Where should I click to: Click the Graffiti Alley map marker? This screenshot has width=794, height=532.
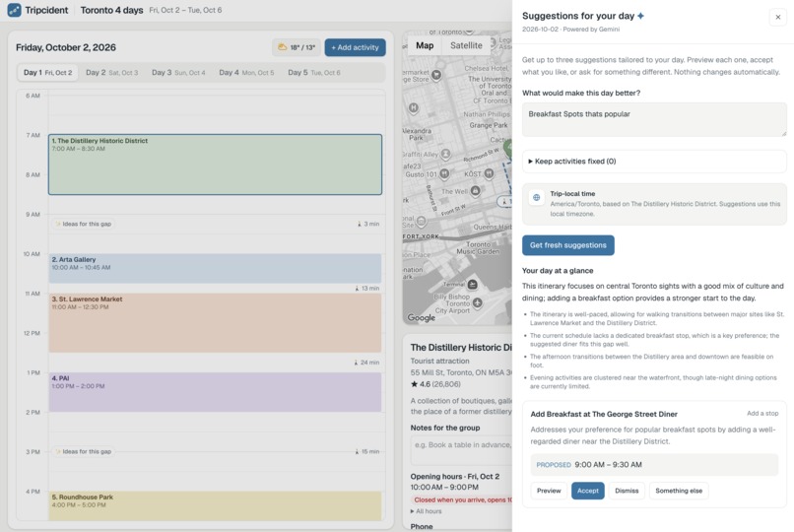click(x=445, y=154)
